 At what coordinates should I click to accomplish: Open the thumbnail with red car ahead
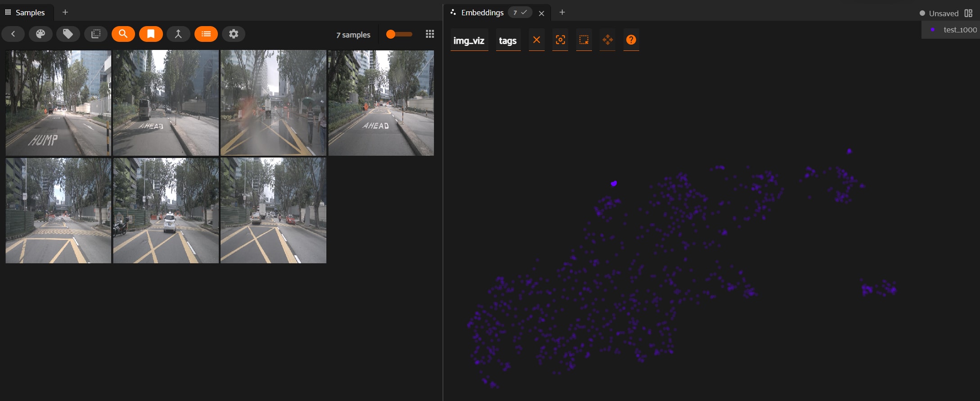tap(273, 210)
